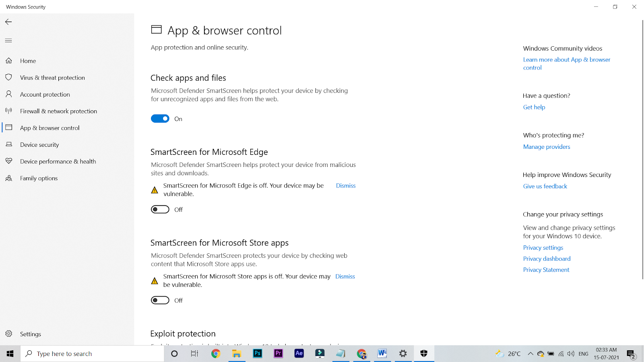Click the Windows Security shield taskbar icon
Screen dimensions: 644x362
(x=424, y=354)
